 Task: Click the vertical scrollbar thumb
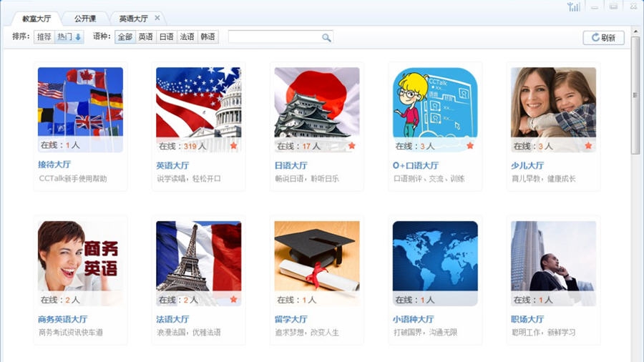click(635, 95)
